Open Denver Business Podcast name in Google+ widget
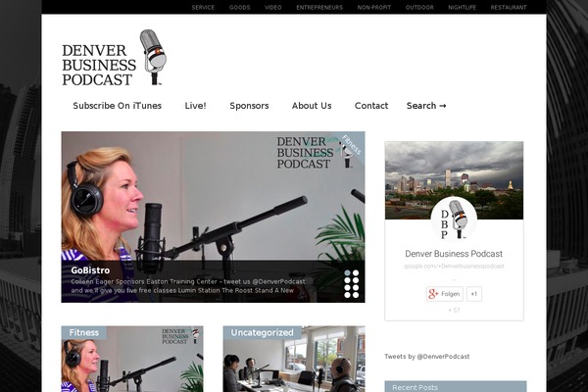 pyautogui.click(x=454, y=254)
